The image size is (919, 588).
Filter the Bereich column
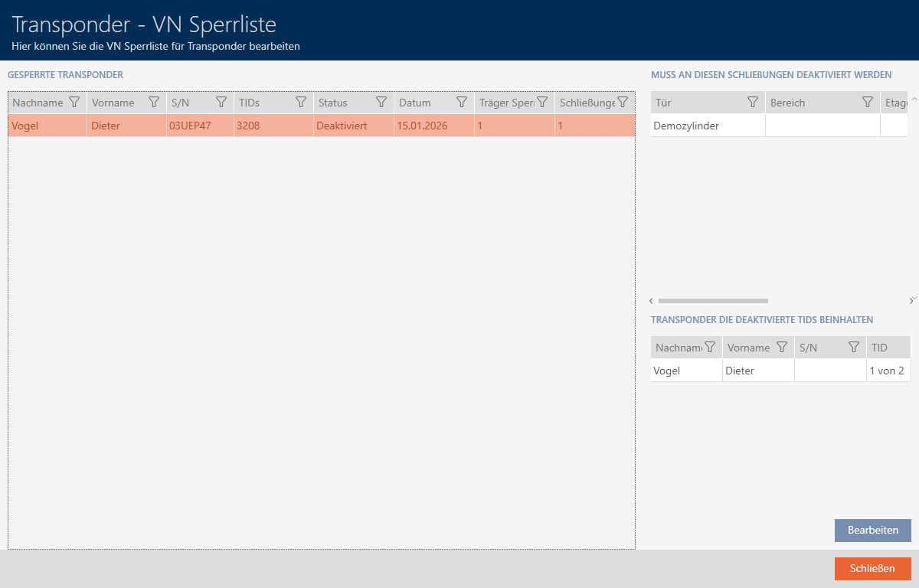pyautogui.click(x=868, y=103)
